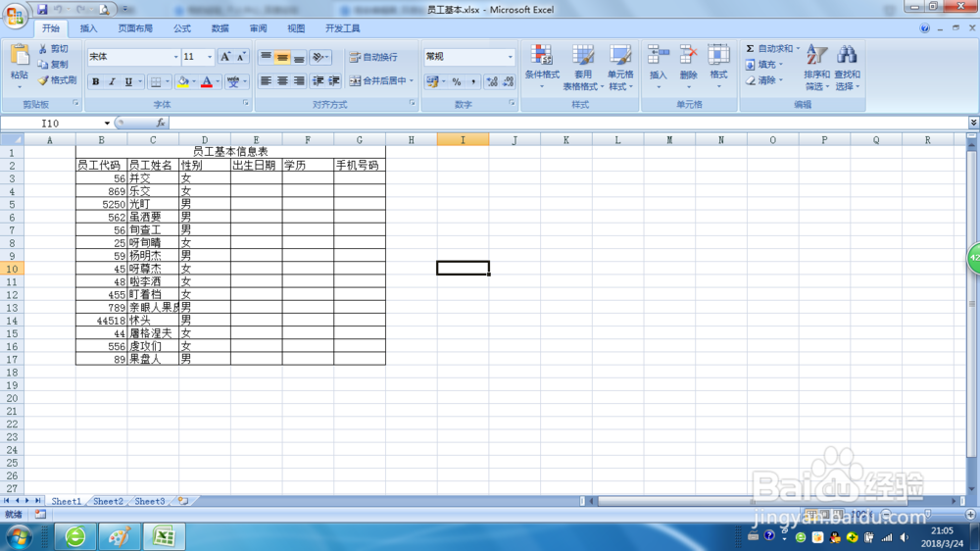This screenshot has height=551, width=980.
Task: Open Name Box dropdown arrow
Action: (x=107, y=124)
